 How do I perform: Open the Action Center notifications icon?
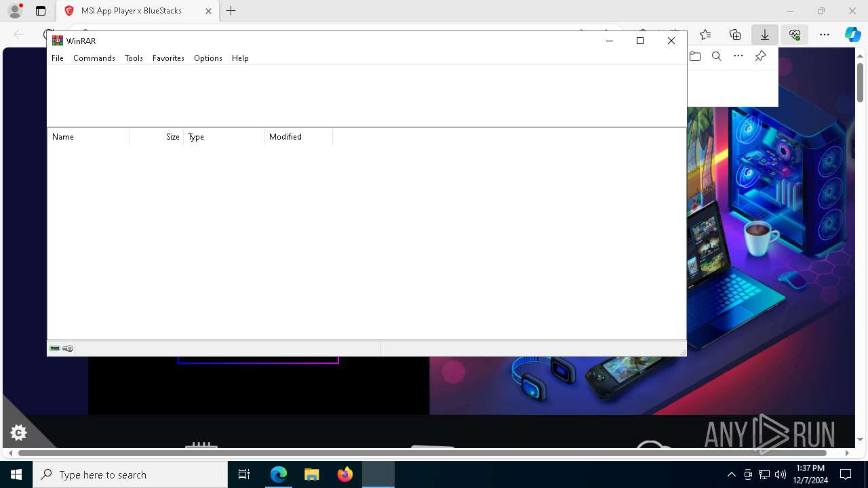point(846,474)
